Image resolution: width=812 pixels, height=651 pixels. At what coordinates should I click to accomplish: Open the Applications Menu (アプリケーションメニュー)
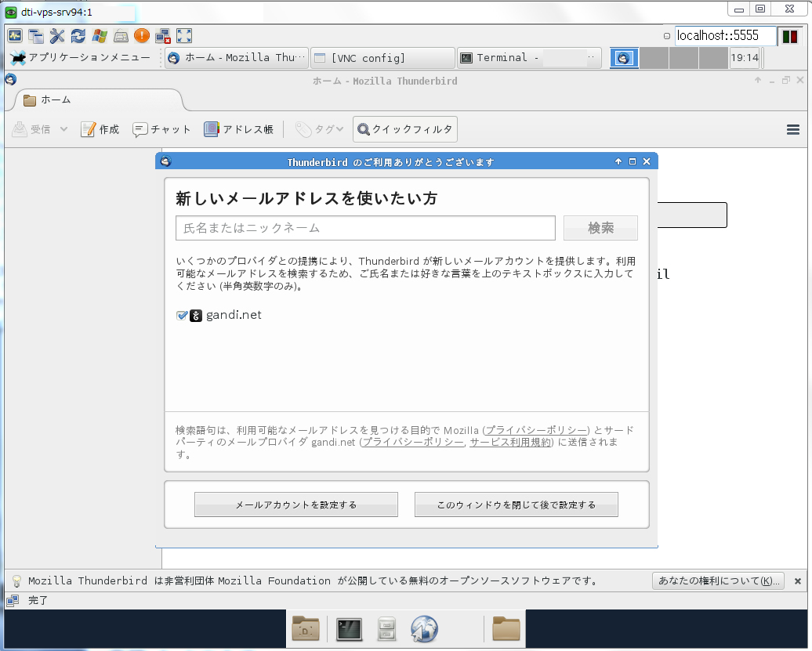[79, 58]
